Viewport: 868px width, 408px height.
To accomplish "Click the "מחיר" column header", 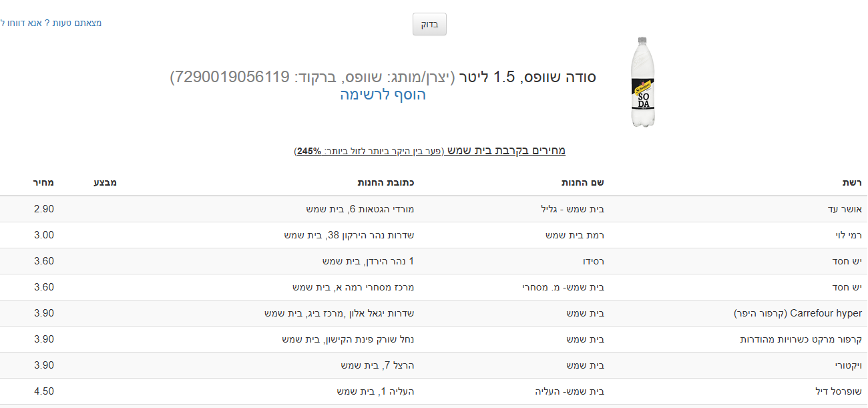I will [44, 182].
